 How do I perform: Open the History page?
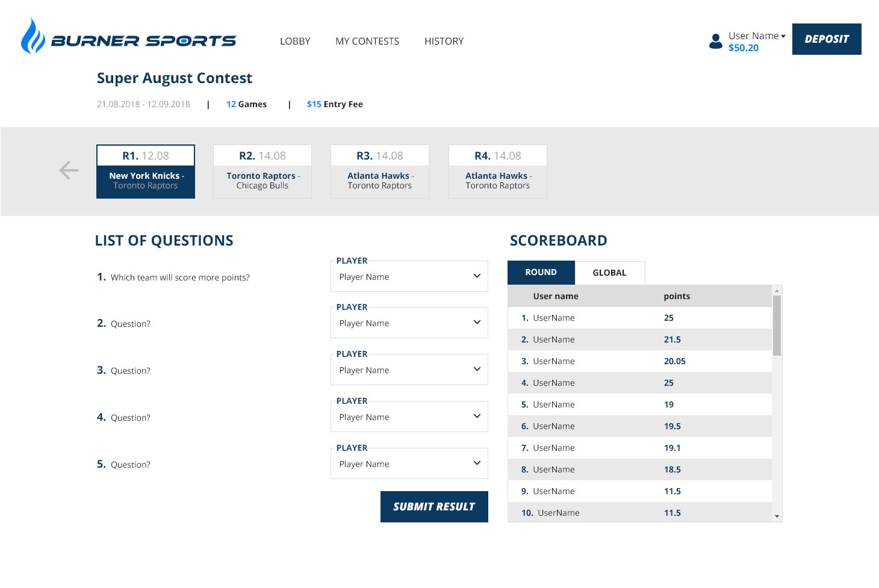pos(444,41)
